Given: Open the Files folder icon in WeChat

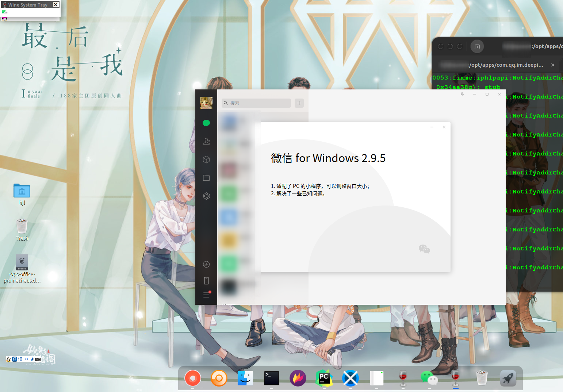Looking at the screenshot, I should (x=206, y=178).
